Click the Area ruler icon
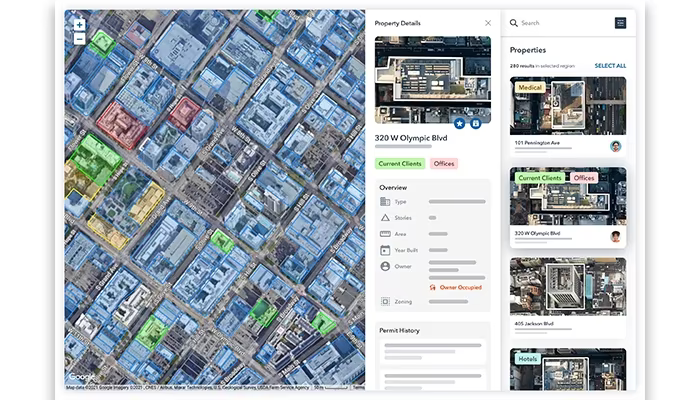Image resolution: width=700 pixels, height=400 pixels. tap(385, 234)
